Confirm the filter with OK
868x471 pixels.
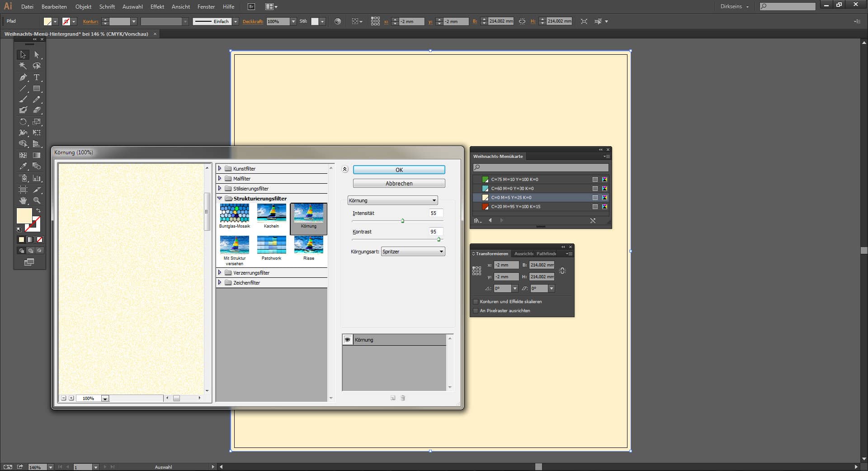coord(399,170)
